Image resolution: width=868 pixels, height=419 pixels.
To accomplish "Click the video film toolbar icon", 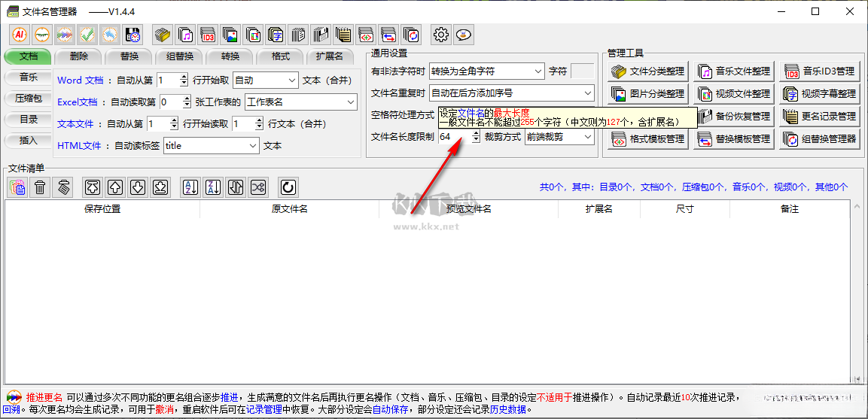I will [x=253, y=35].
